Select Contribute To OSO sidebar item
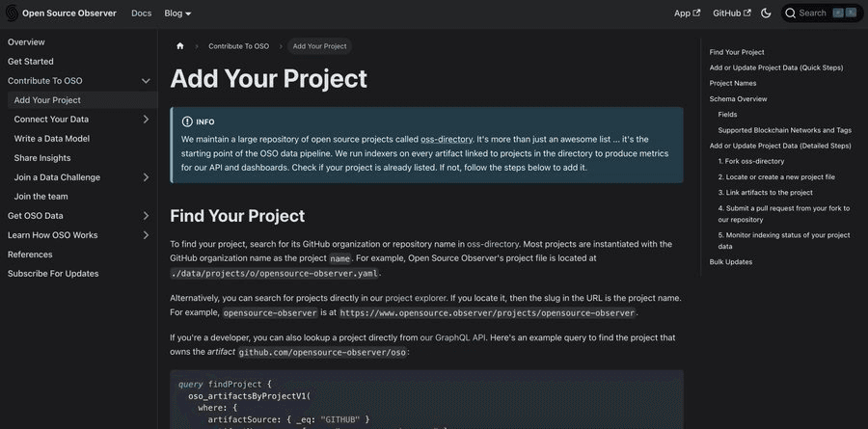This screenshot has width=868, height=429. (x=44, y=81)
